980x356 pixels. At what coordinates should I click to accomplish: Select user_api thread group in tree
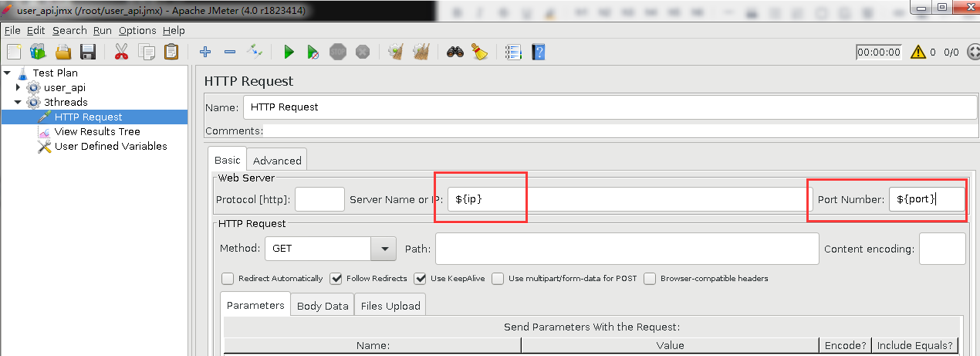(x=65, y=87)
